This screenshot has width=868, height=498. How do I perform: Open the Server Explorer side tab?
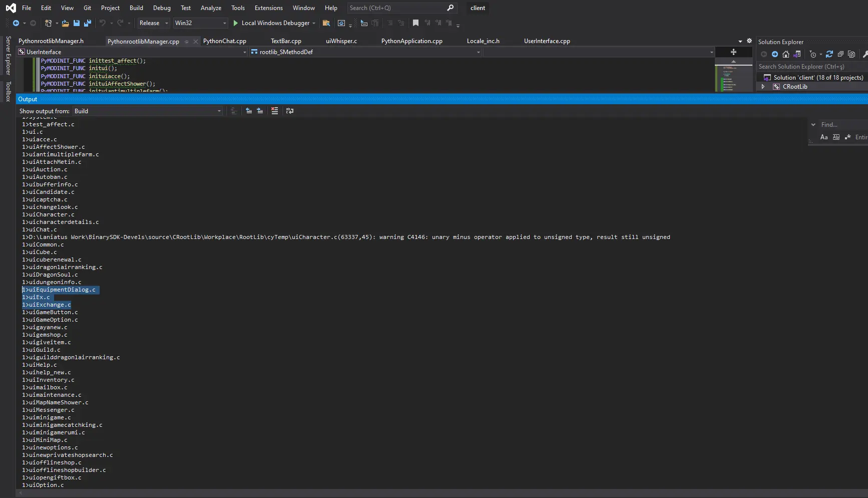[8, 56]
